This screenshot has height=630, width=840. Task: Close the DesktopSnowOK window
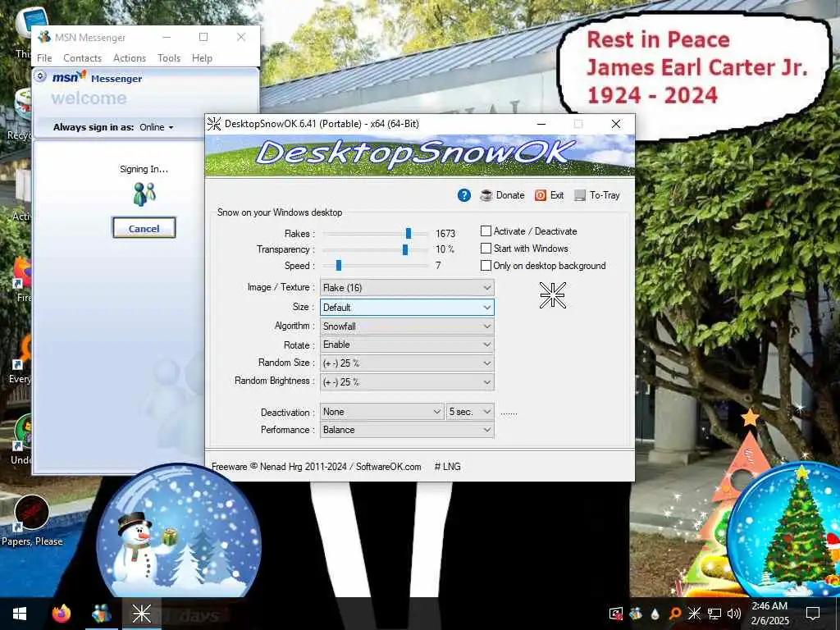pyautogui.click(x=616, y=125)
